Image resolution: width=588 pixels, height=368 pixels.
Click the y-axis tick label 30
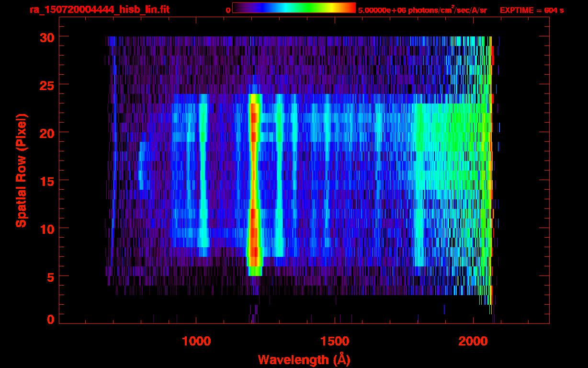pos(47,37)
